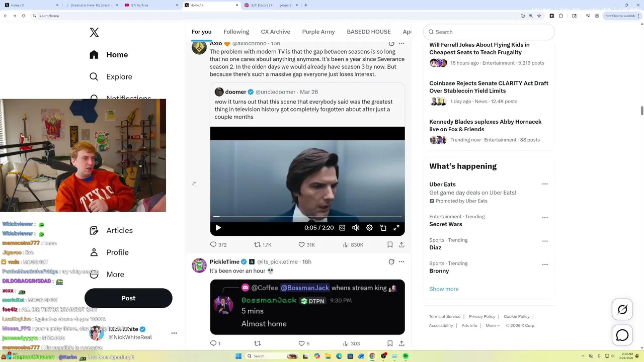
Task: Open Kennedy Blades suplexes story
Action: pyautogui.click(x=489, y=131)
